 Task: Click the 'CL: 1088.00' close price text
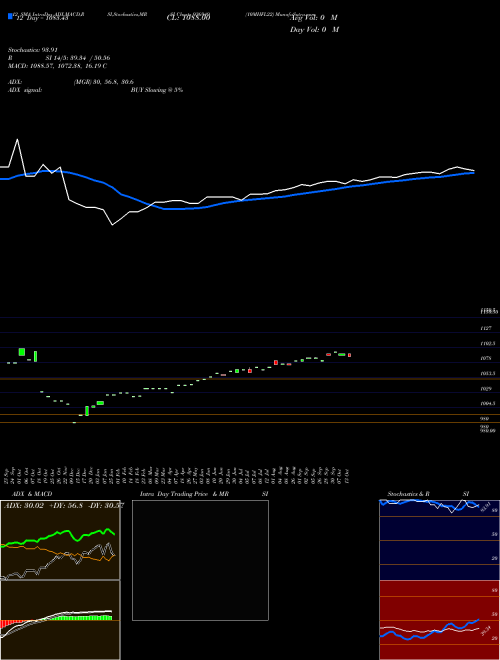click(x=188, y=18)
